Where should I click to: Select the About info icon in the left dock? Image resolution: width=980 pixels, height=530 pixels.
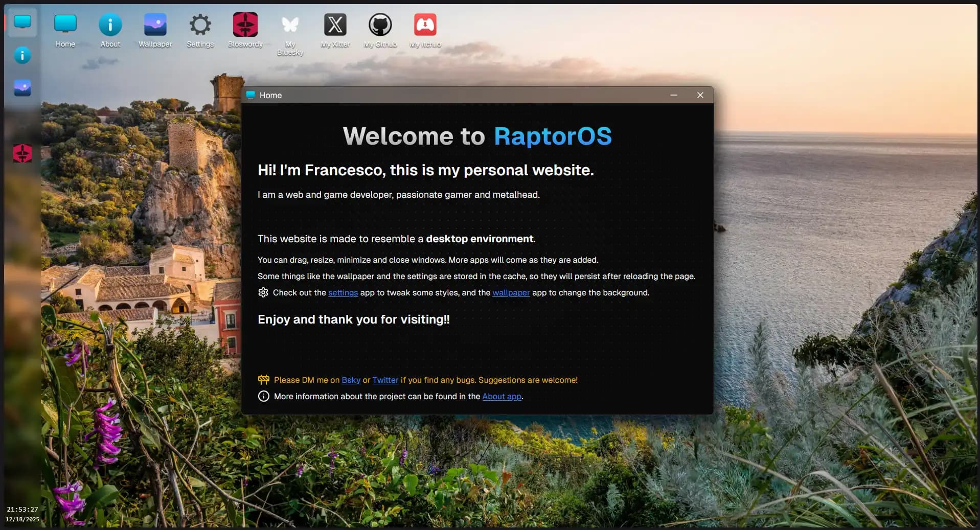22,55
